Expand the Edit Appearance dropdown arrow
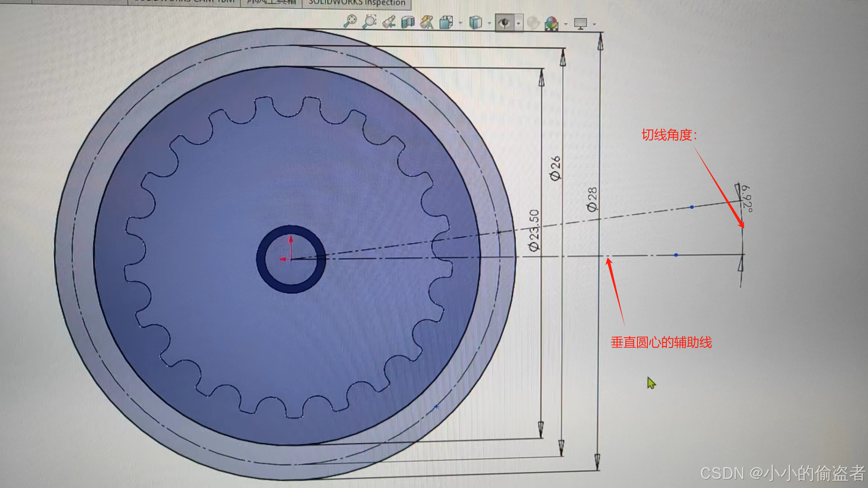 566,24
